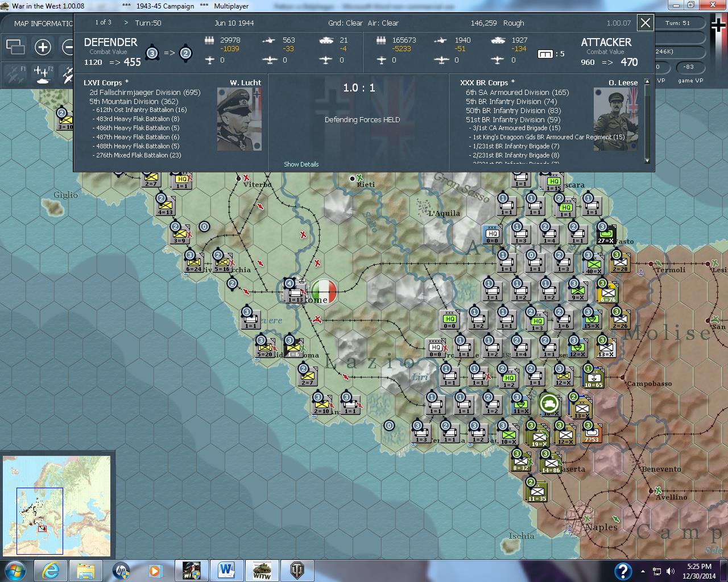Viewport: 728px width, 582px height.
Task: Select unit counter 6=76
Action: click(607, 293)
